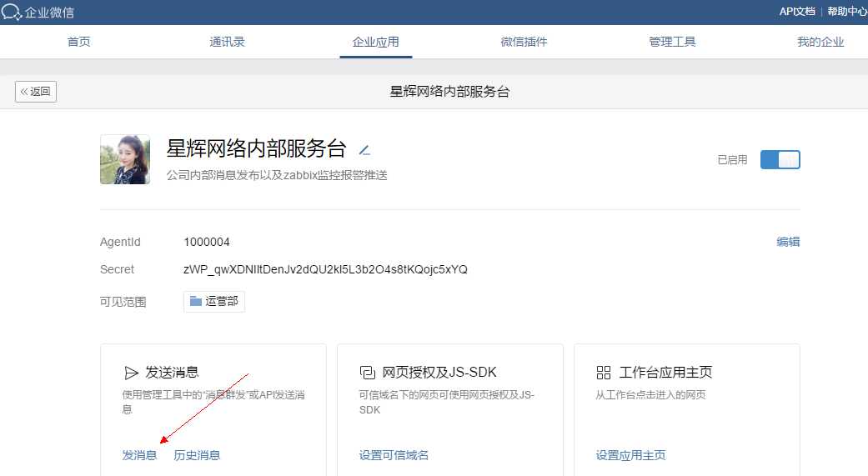Viewport: 868px width, 476px height.
Task: Select the 企业应用 tab
Action: (376, 42)
